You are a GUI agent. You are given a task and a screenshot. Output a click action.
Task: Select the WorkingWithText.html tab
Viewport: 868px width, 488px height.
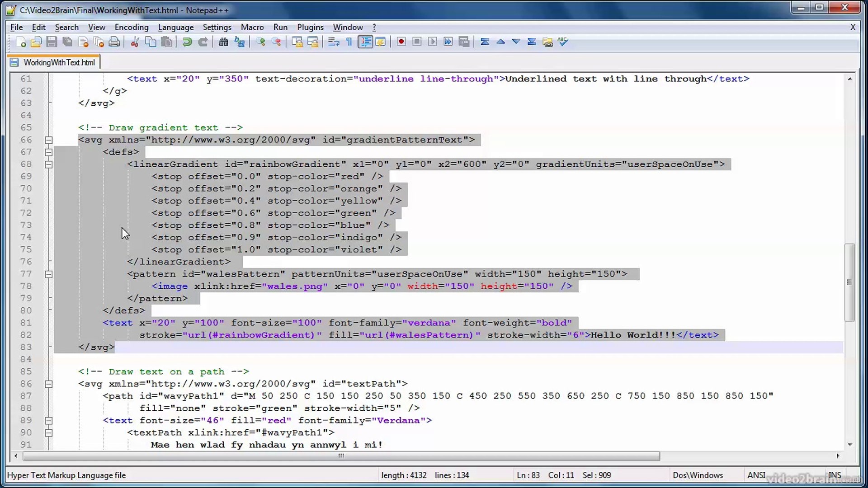click(x=53, y=62)
